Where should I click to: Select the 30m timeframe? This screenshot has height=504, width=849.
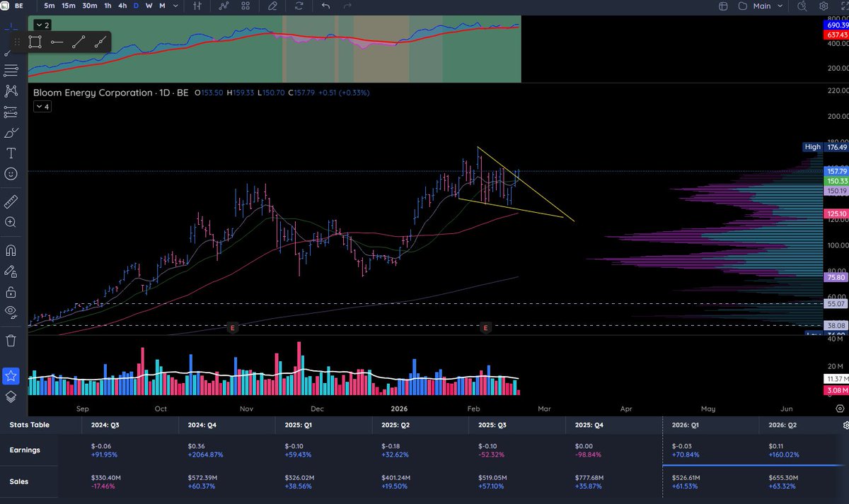pos(90,6)
